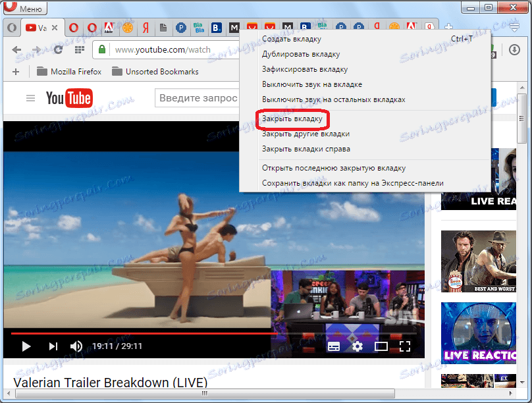Click the YouTube search field Введите запрос
Viewport: 532px width, 403px height.
pos(198,98)
